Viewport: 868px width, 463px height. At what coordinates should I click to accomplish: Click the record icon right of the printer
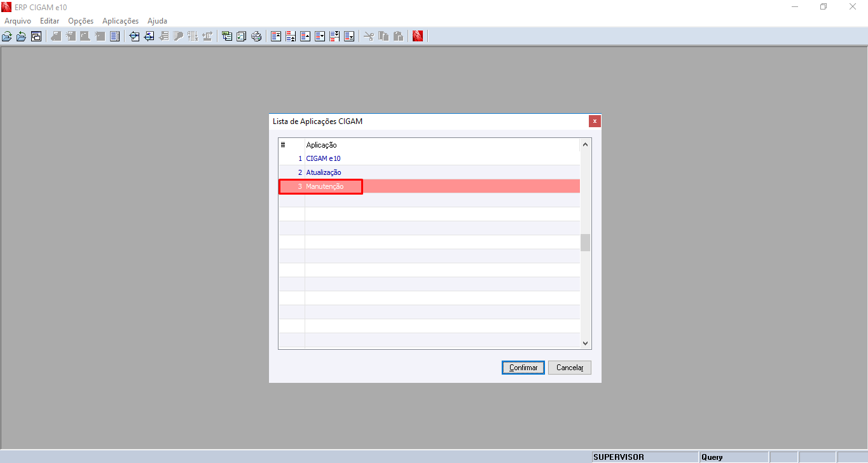pos(276,36)
